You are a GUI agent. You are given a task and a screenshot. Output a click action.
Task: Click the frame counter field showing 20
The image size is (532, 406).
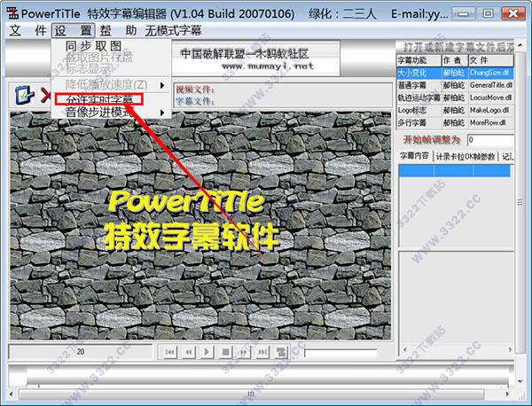(81, 352)
